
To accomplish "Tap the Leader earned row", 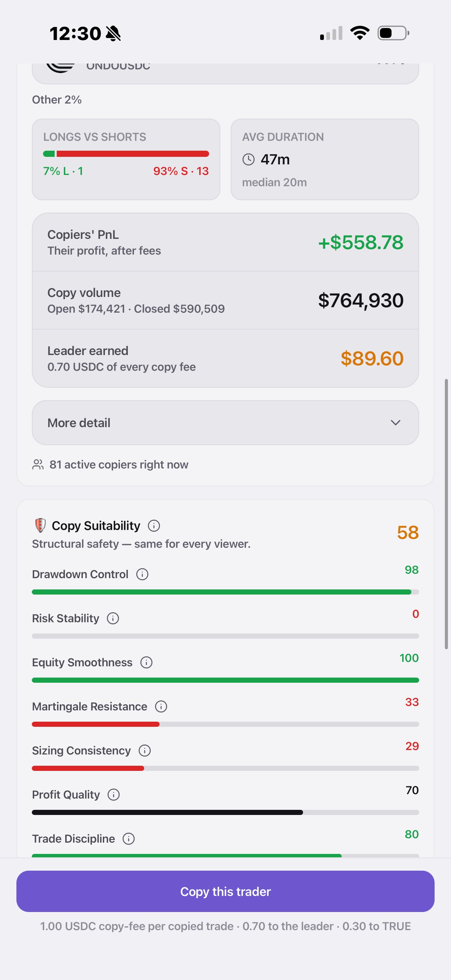I will [225, 358].
